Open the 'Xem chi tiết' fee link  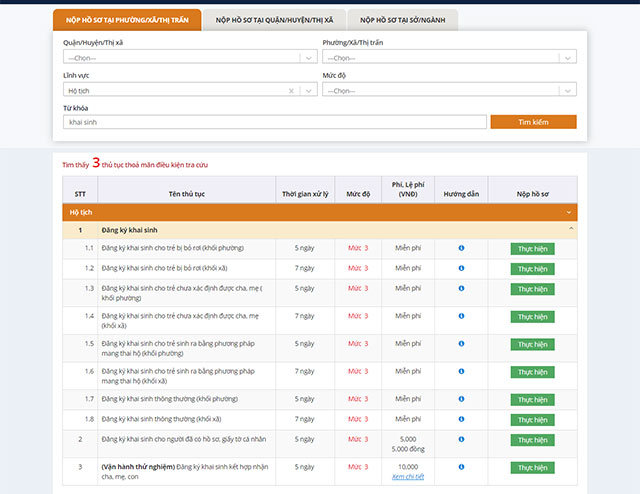(408, 477)
